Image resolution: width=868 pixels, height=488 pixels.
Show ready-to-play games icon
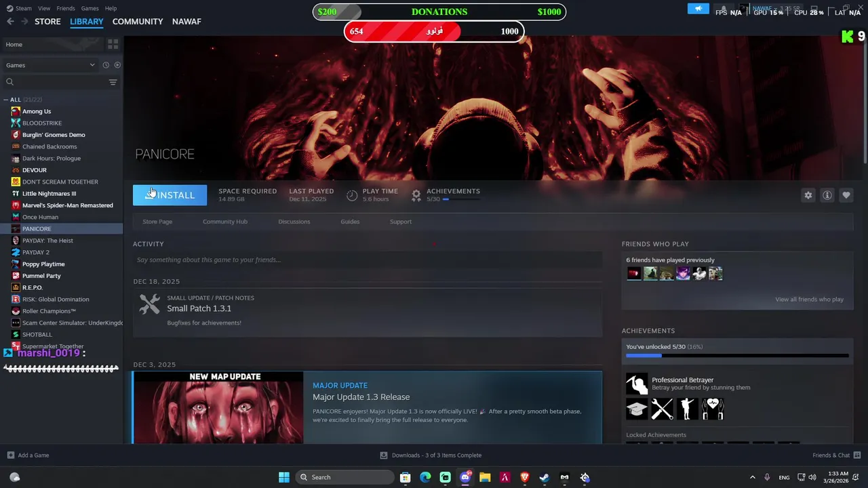click(117, 65)
